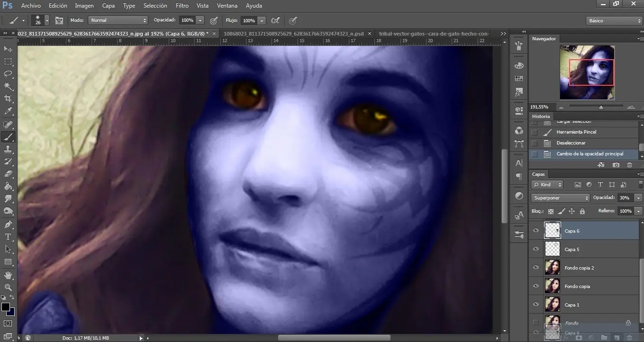Screen dimensions: 644x342
Task: Open the Kind filter dropdown
Action: (547, 185)
